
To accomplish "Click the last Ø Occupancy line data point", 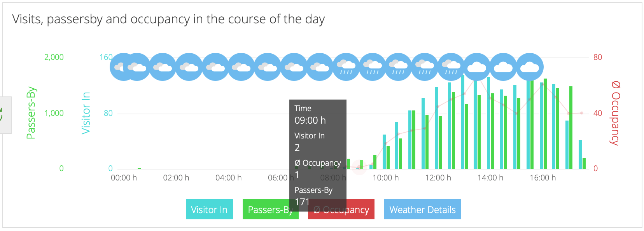I will 581,113.
